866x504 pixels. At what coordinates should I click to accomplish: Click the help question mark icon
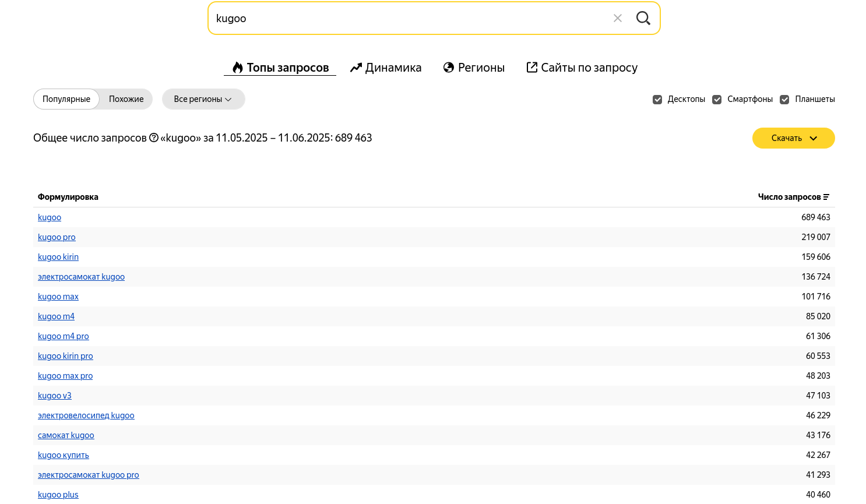[154, 138]
